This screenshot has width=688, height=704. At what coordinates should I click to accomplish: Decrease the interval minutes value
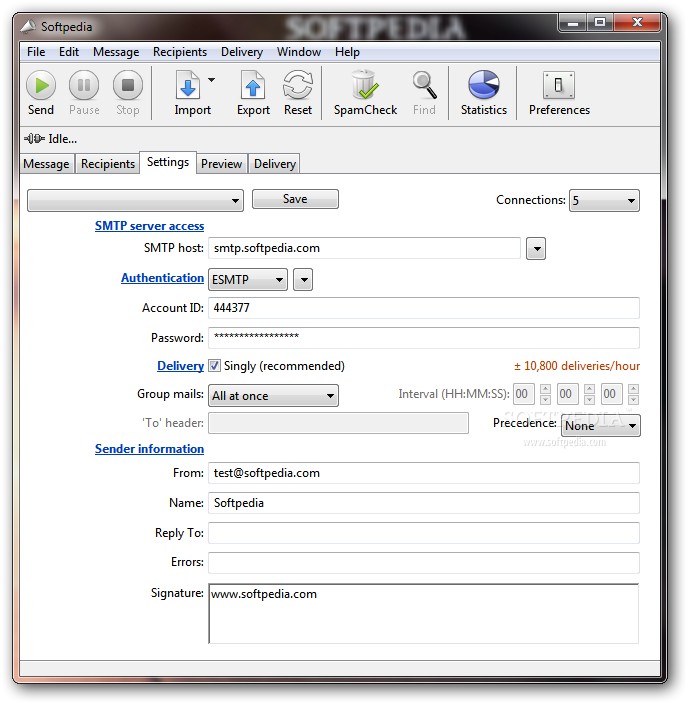coord(589,400)
